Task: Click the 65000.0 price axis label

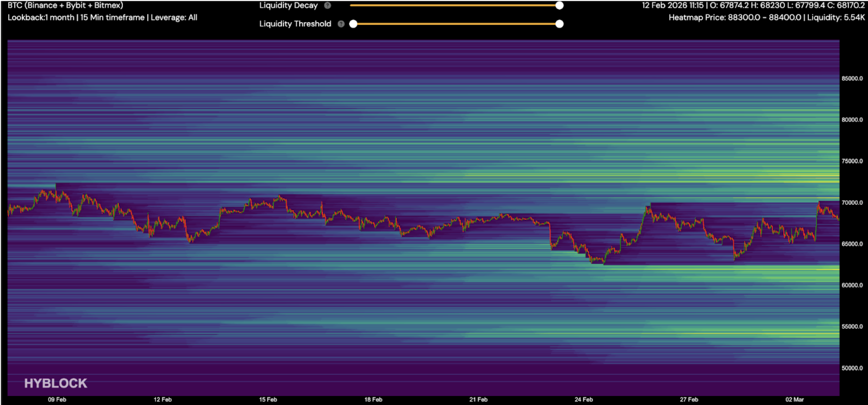Action: 852,244
